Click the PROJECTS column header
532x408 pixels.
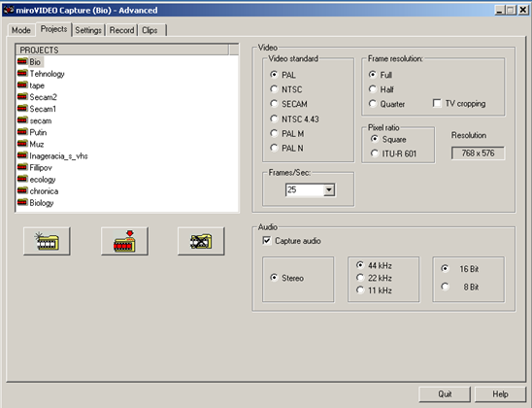[122, 50]
